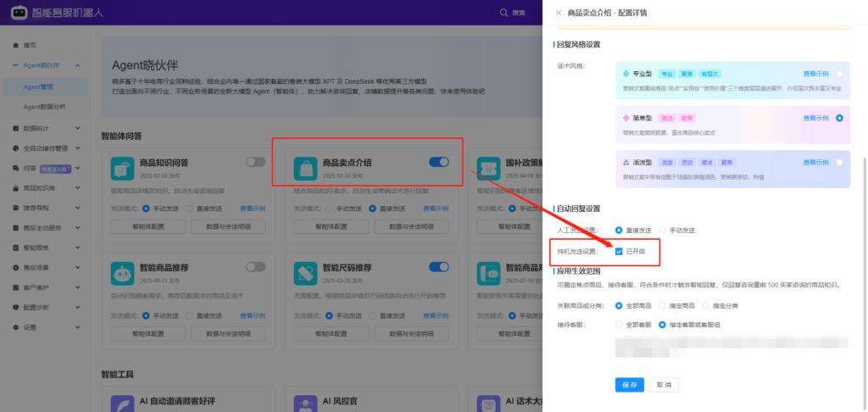Select 指定分类 radio option
868x412 pixels.
pyautogui.click(x=705, y=306)
